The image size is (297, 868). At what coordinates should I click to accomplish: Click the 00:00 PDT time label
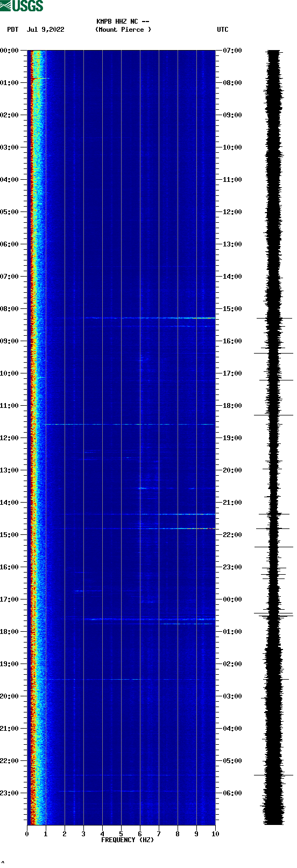(9, 51)
